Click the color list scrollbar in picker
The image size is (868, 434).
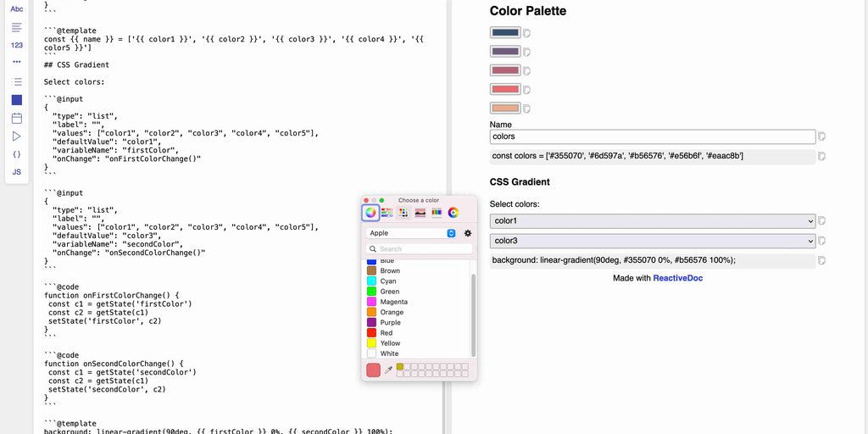pos(473,315)
